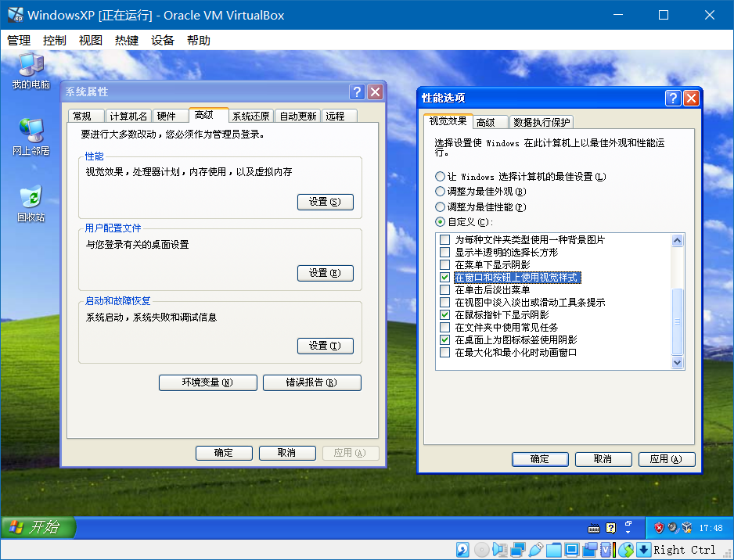Click the VirtualBox CPU status icon

[x=607, y=550]
